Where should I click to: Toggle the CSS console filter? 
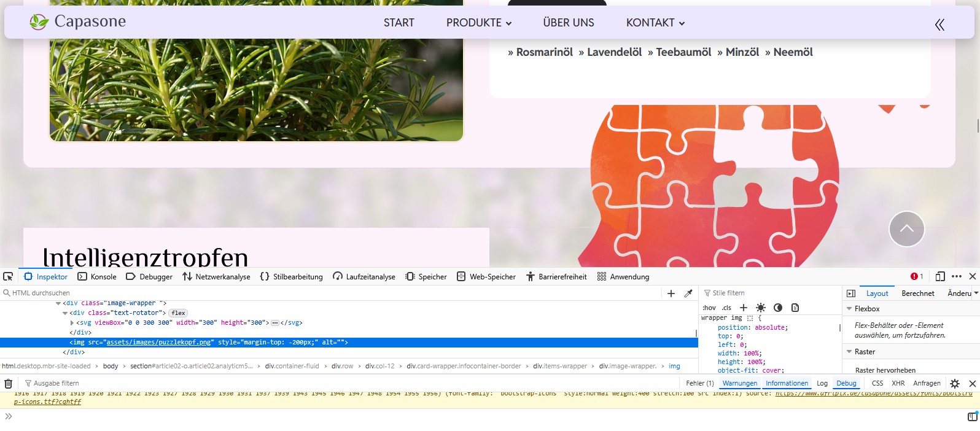pos(877,383)
